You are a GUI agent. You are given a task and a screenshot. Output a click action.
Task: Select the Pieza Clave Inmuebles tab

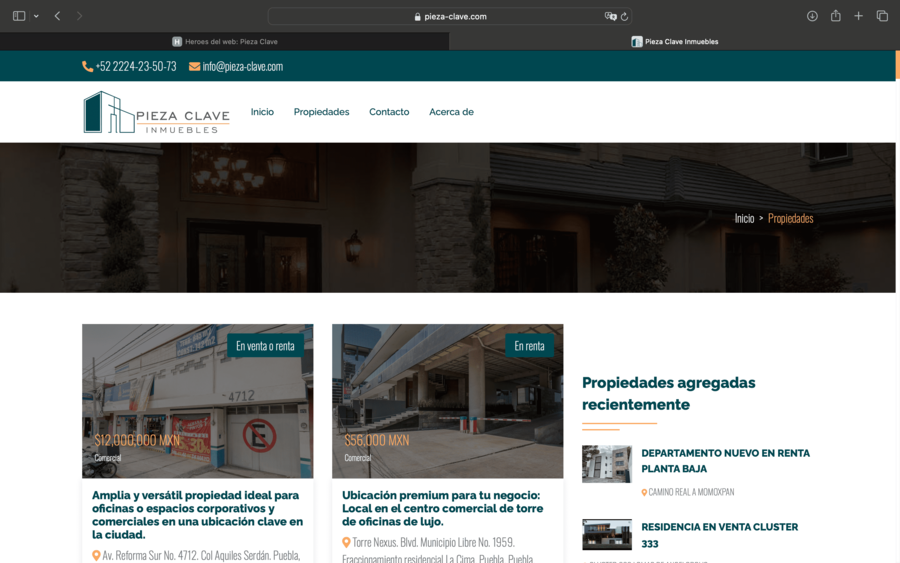674,41
